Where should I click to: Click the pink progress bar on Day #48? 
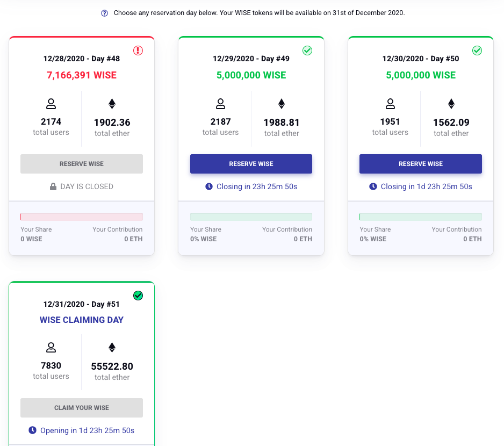(x=81, y=216)
